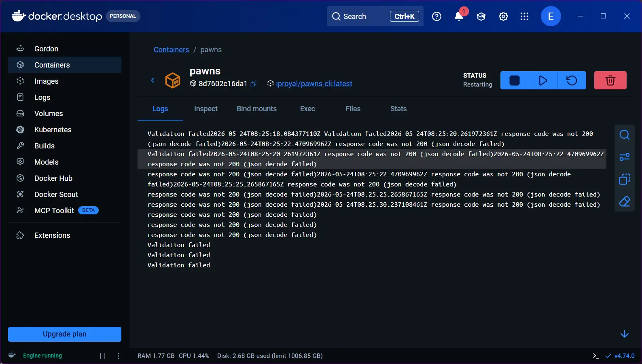Viewport: 642px width, 364px height.
Task: Click the CPU 1.44% status entry
Action: pyautogui.click(x=194, y=356)
